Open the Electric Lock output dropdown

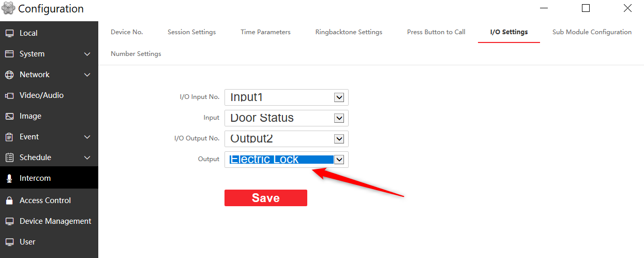tap(287, 159)
